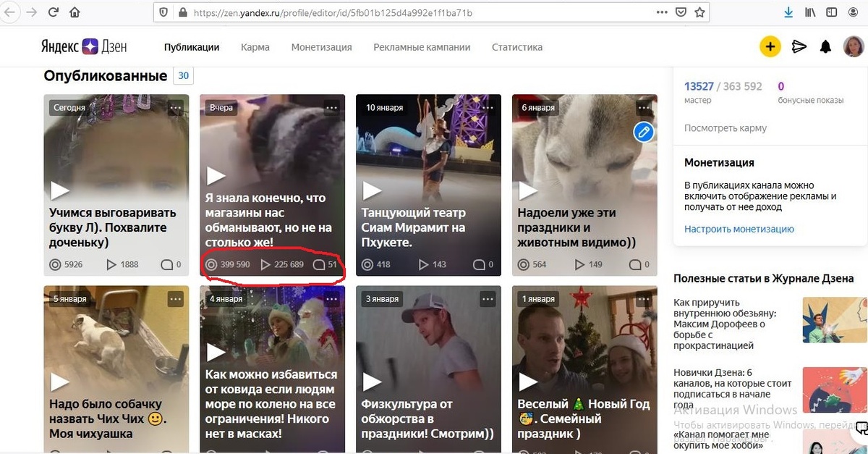This screenshot has height=454, width=868.
Task: Open 'Новички Дзена' article thumbnail image
Action: 835,390
